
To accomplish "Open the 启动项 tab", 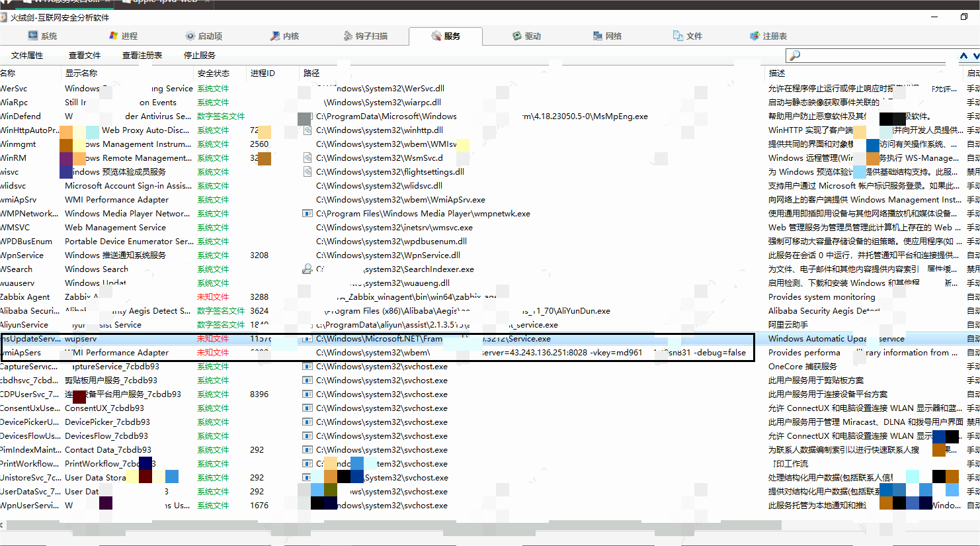I will (x=204, y=36).
